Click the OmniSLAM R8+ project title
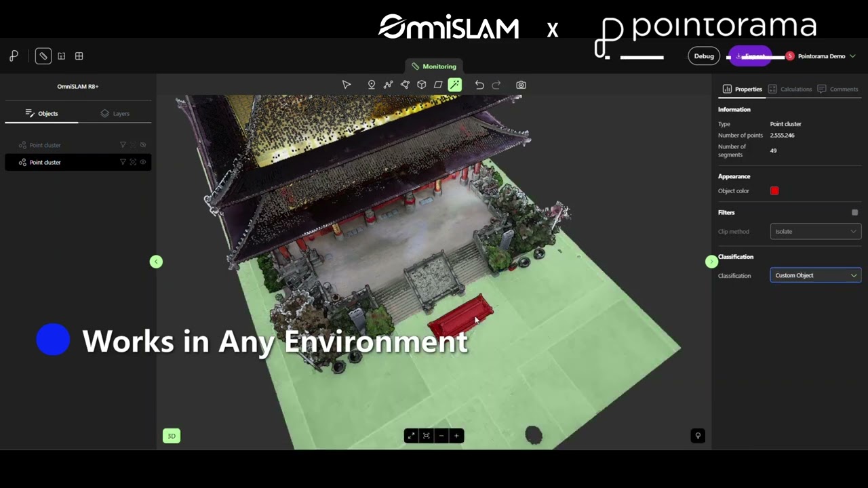The width and height of the screenshot is (868, 488). point(78,86)
